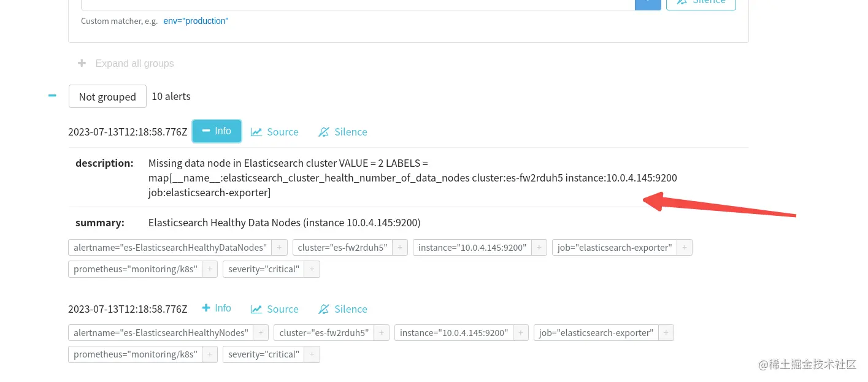Silence the ElasticsearchHealthyDataNodes alert
Screen dimensions: 868x382
pyautogui.click(x=343, y=132)
